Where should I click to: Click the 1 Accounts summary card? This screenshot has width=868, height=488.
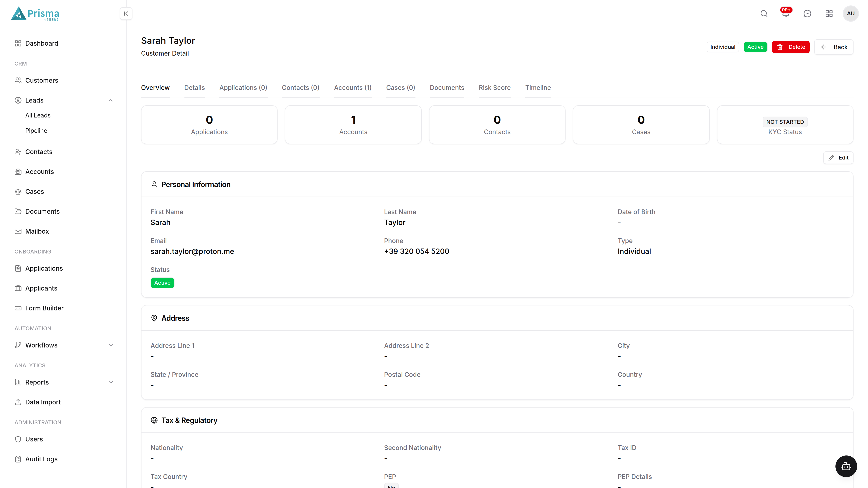click(353, 125)
